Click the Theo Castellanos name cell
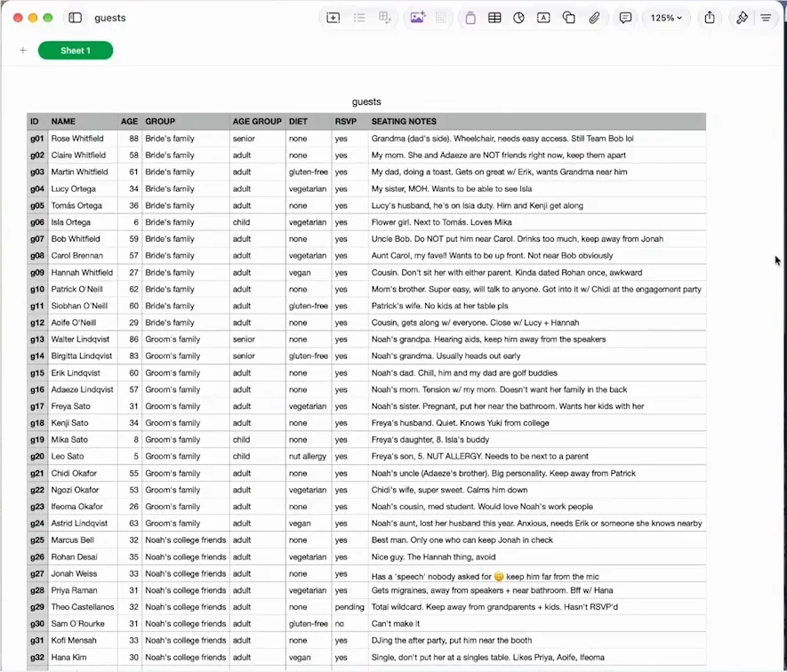The image size is (787, 672). tap(83, 607)
